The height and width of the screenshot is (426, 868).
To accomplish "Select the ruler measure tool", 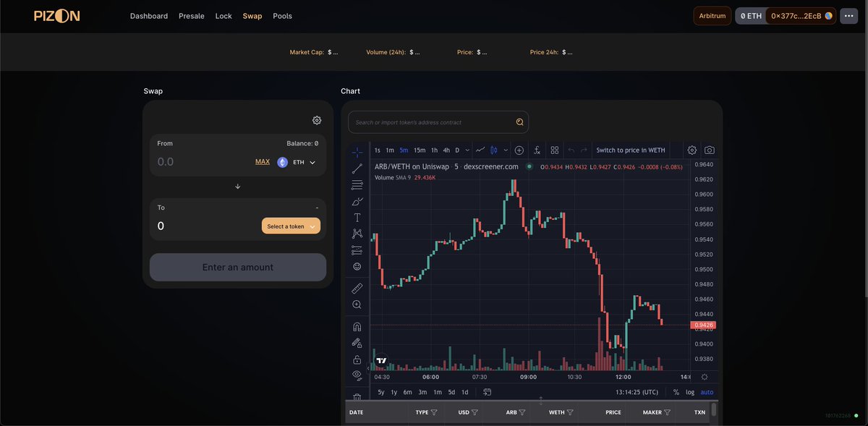I will click(x=357, y=288).
